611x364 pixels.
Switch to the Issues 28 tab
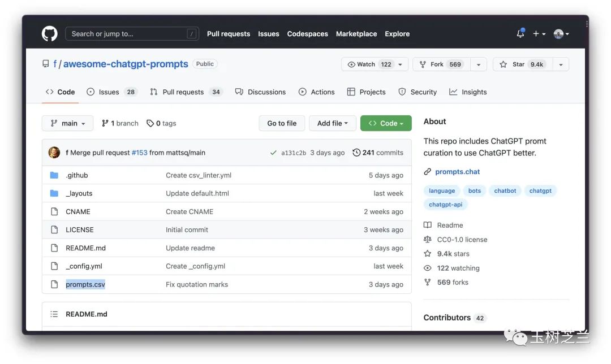pos(111,92)
